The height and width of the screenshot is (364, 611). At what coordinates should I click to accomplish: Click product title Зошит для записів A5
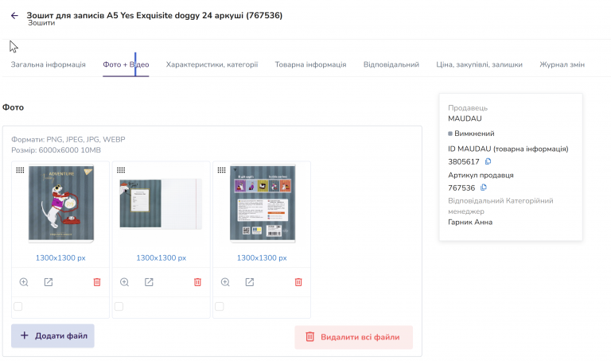[154, 15]
